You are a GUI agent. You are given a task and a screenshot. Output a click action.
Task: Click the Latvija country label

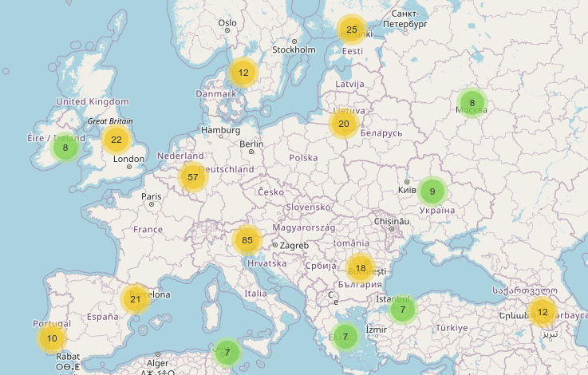349,84
